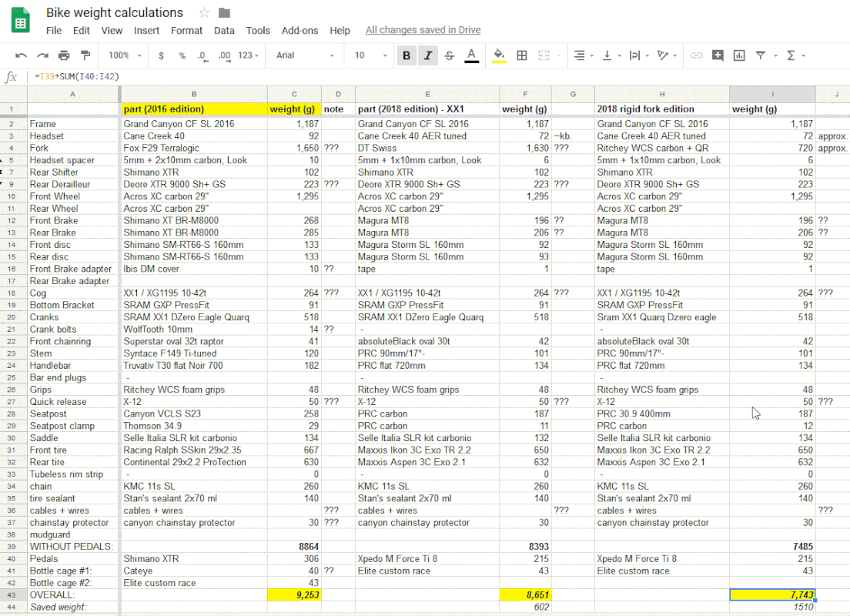Open the Help menu
Viewport: 850px width, 616px height.
pyautogui.click(x=340, y=30)
